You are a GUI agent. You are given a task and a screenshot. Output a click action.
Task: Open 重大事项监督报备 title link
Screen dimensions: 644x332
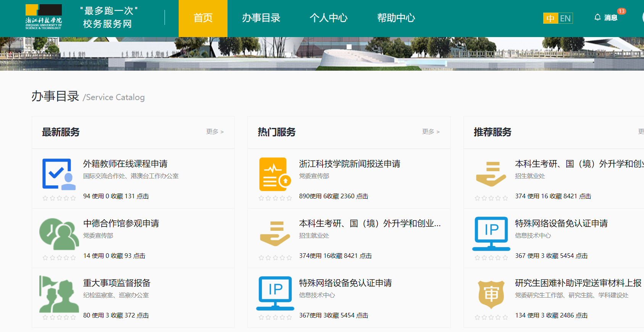[117, 283]
